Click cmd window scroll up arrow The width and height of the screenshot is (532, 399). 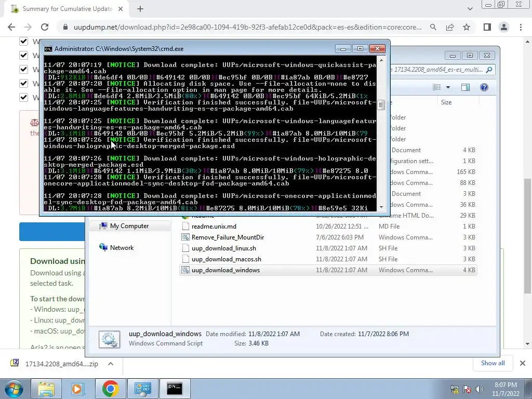click(x=381, y=60)
